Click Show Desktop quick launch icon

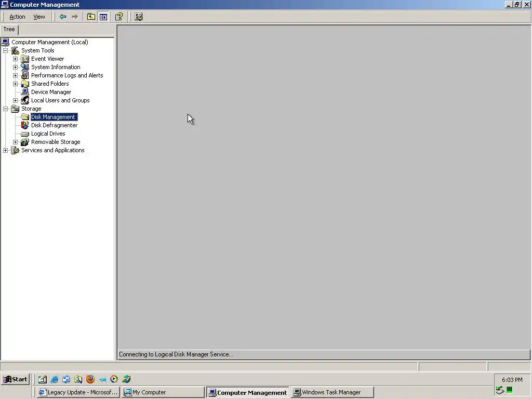coord(43,379)
